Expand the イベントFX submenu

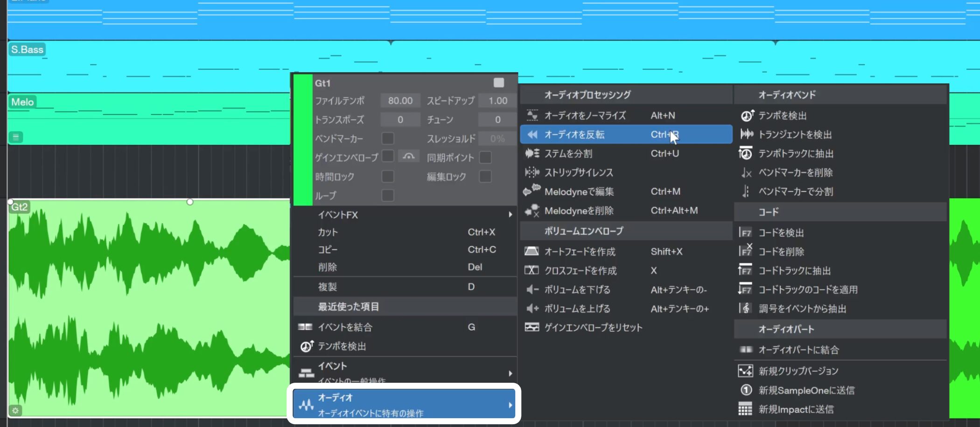(x=510, y=215)
